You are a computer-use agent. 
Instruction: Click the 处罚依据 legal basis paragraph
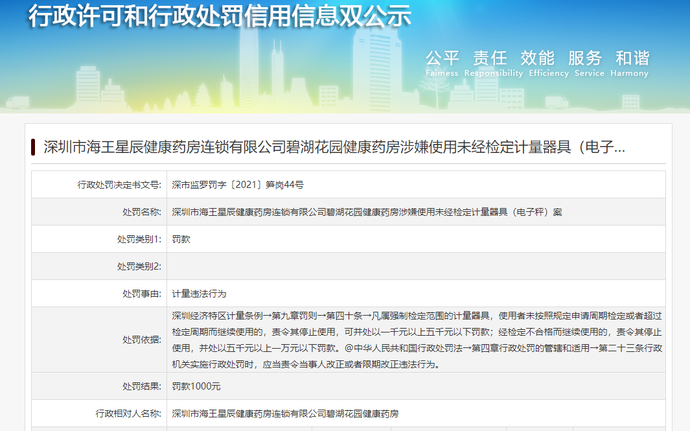pyautogui.click(x=417, y=340)
